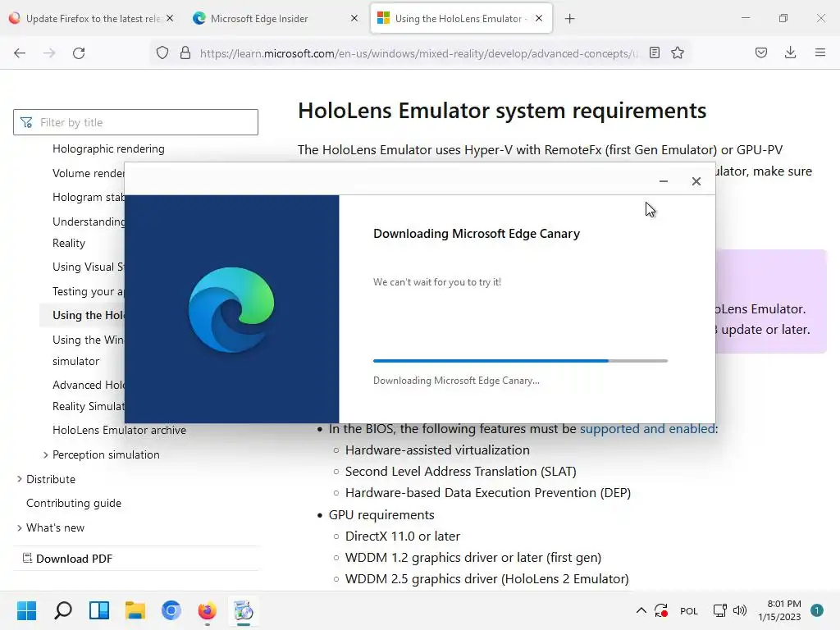This screenshot has height=630, width=840.
Task: Click the Filter by title search box
Action: tap(135, 122)
